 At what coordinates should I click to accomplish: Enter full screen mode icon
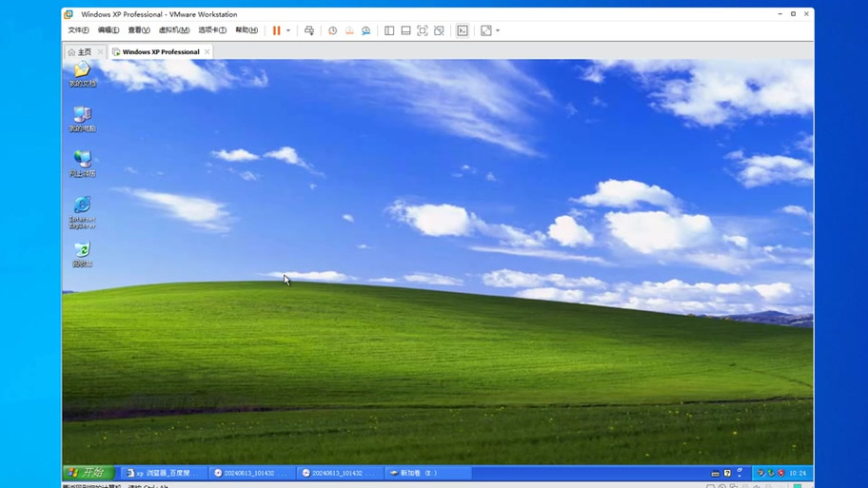pyautogui.click(x=423, y=30)
